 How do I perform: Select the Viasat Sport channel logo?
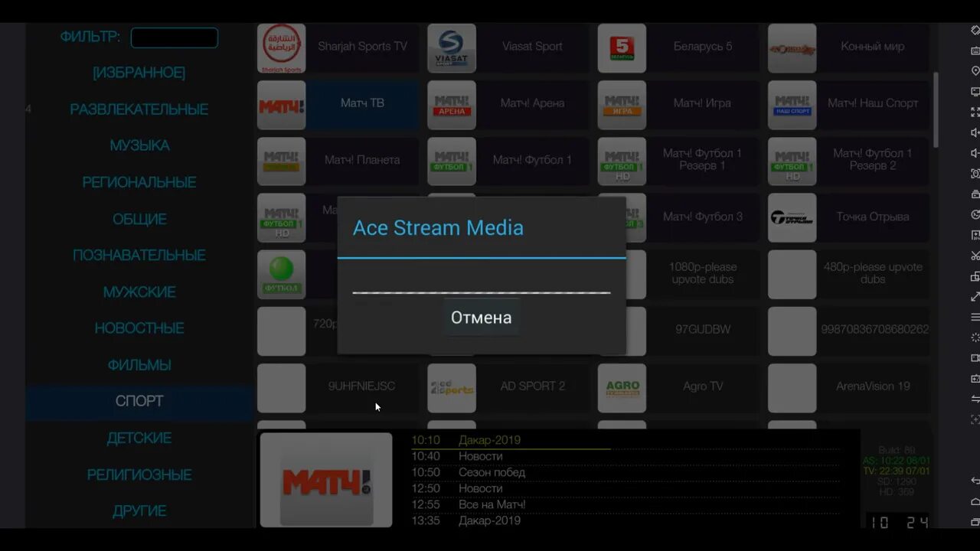452,47
